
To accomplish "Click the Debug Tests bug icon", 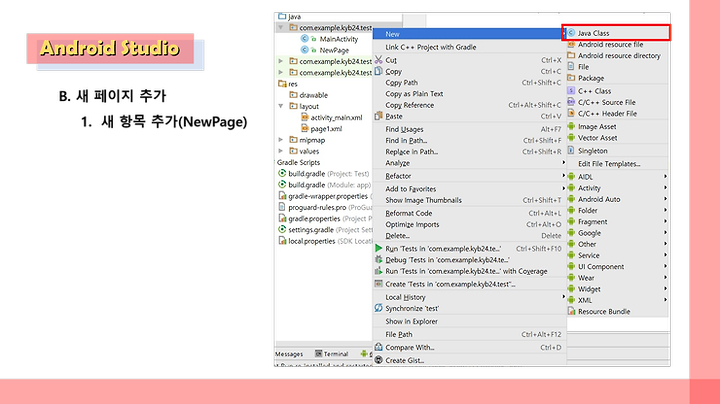I will [378, 259].
